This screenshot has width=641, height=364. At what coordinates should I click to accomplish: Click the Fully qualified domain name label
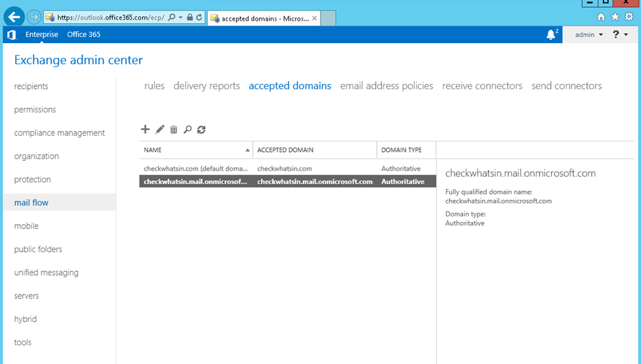488,192
